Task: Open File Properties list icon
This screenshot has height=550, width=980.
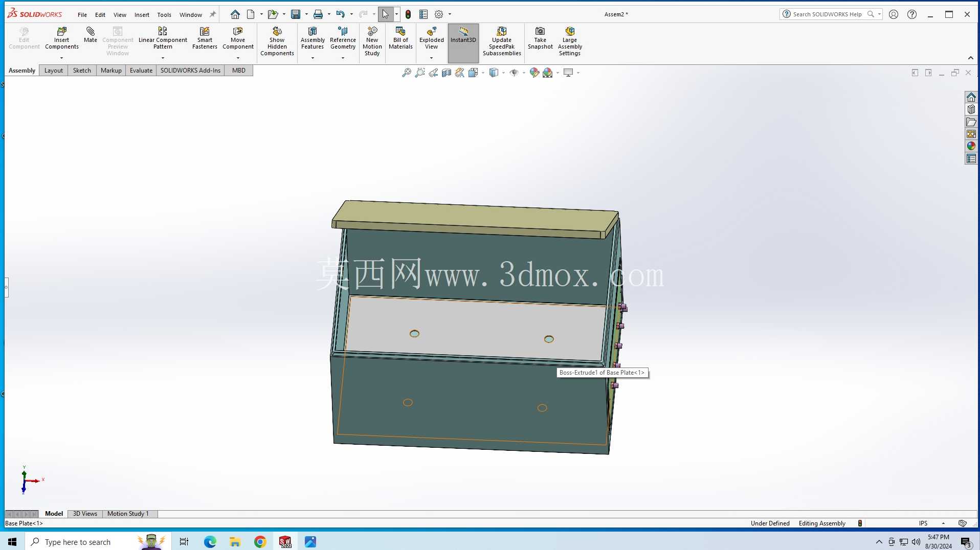Action: 424,14
